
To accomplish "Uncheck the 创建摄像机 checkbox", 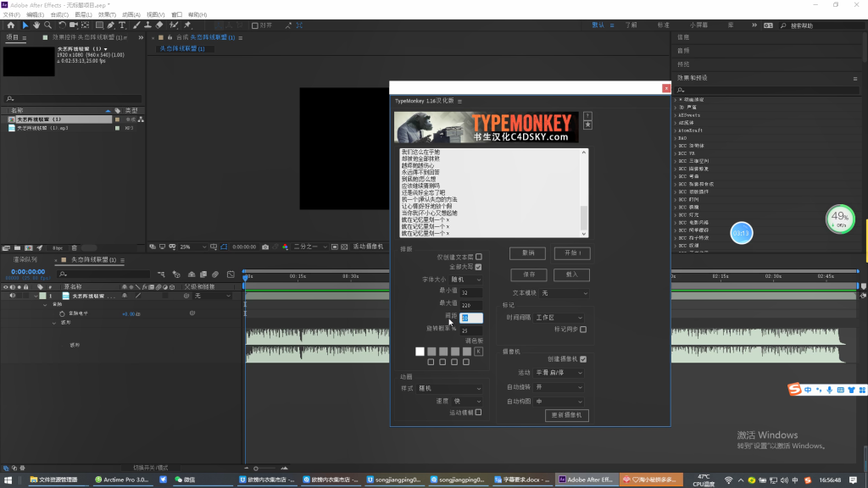I will [x=583, y=359].
